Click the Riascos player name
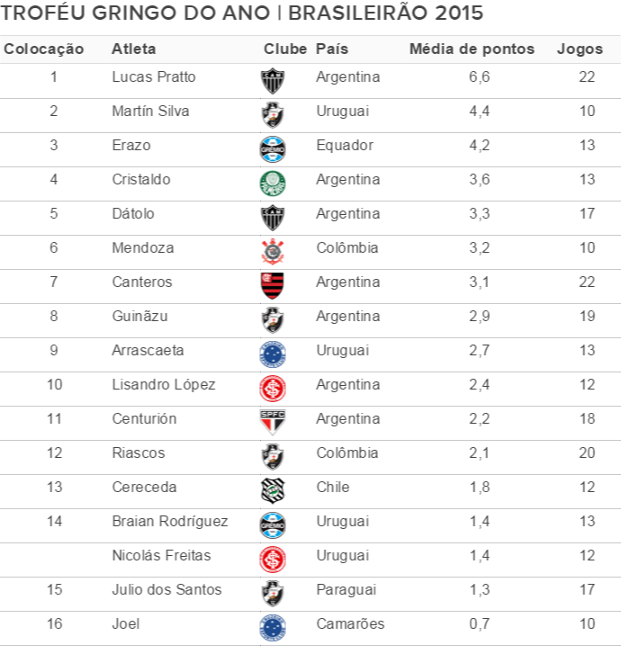621x672 pixels. pos(138,453)
